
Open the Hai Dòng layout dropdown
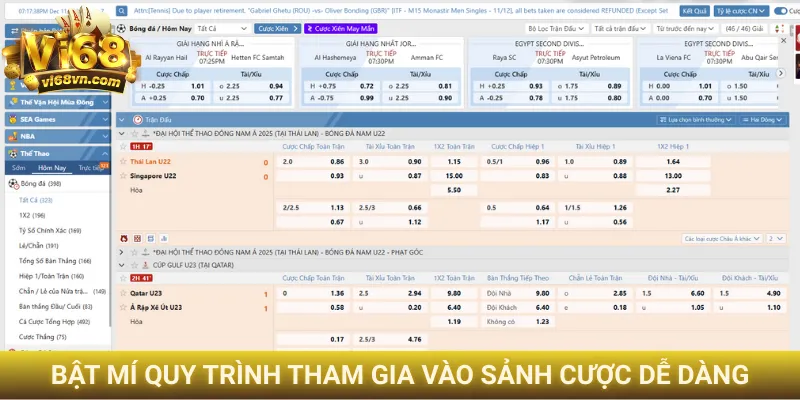coord(764,120)
